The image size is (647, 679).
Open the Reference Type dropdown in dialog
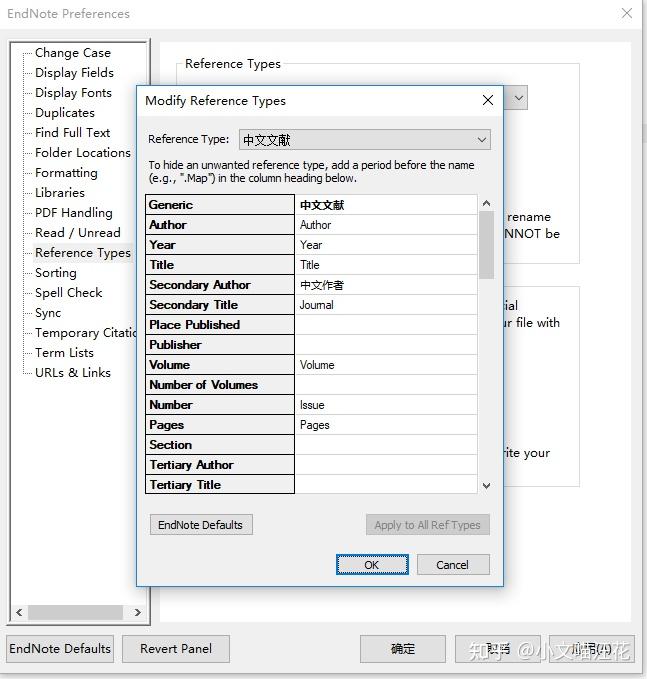tap(365, 139)
